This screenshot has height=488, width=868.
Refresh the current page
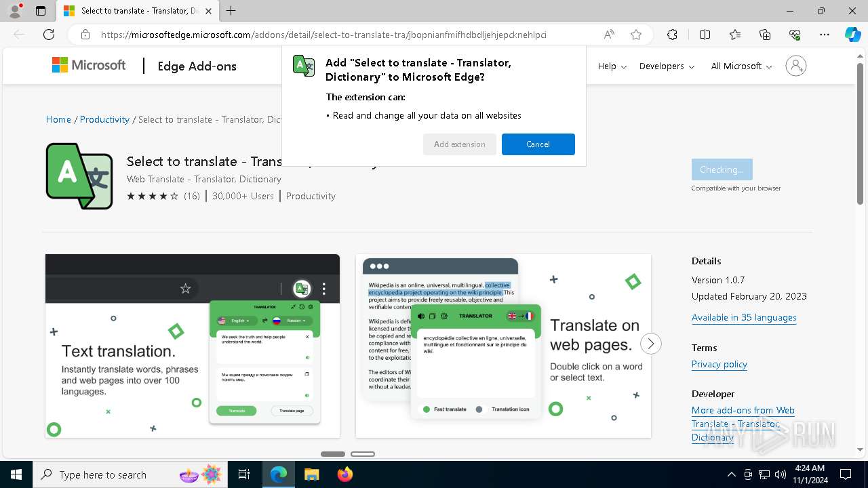pos(49,35)
